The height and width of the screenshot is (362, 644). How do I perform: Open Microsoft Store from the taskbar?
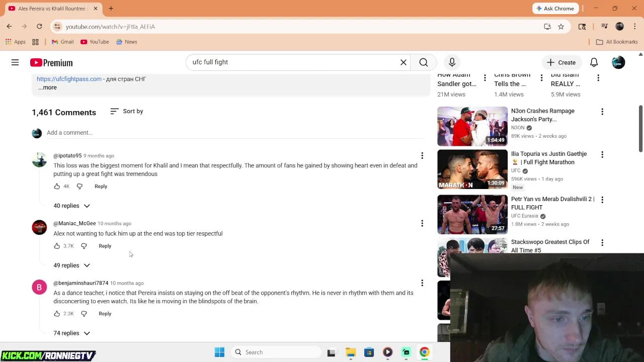point(369,352)
